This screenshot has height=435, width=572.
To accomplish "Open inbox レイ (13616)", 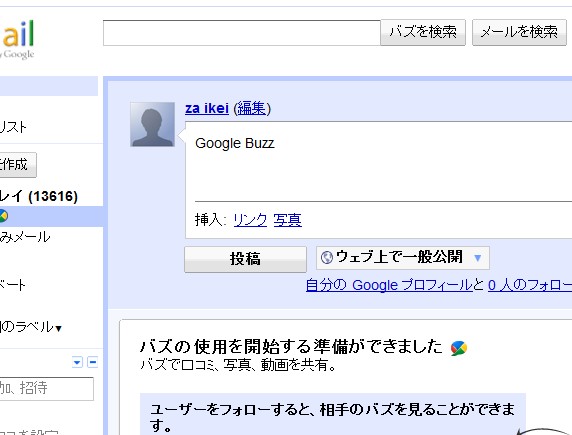I will [39, 196].
